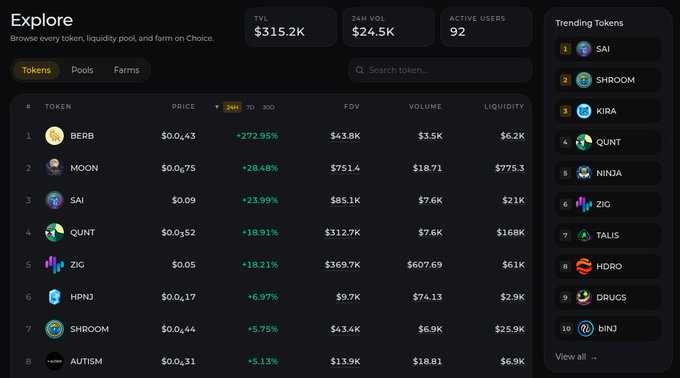Click the $74.13 volume value

(x=427, y=297)
